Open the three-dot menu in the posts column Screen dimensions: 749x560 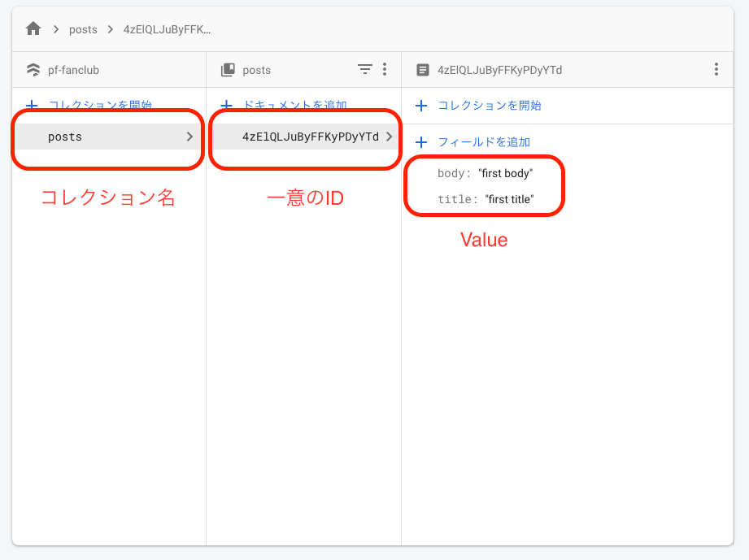tap(384, 70)
